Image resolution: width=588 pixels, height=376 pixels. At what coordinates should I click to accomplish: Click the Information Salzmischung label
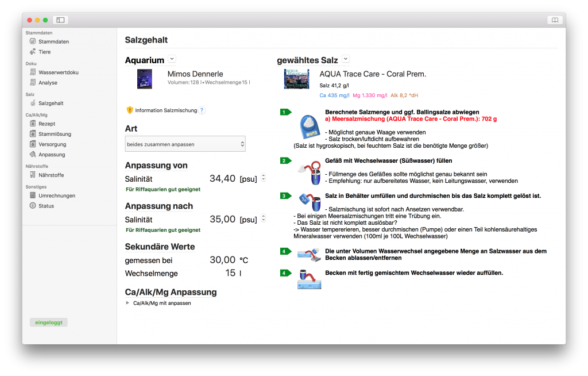166,110
